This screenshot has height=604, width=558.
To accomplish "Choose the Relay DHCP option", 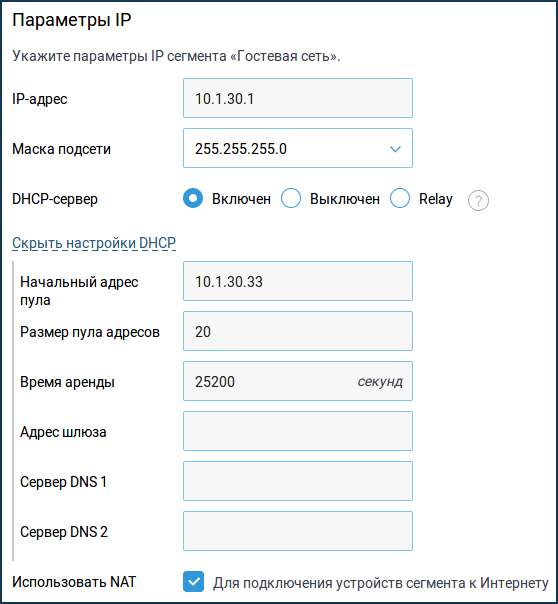I will click(x=400, y=198).
